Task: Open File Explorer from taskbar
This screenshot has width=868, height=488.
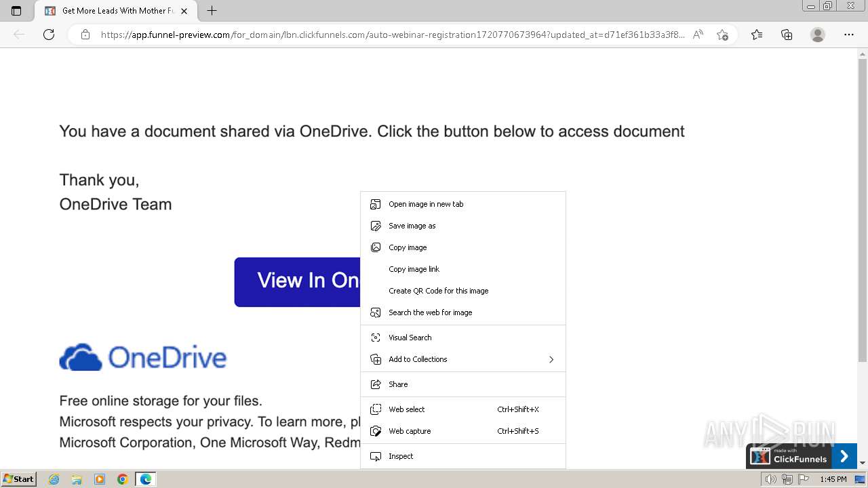Action: coord(77,479)
